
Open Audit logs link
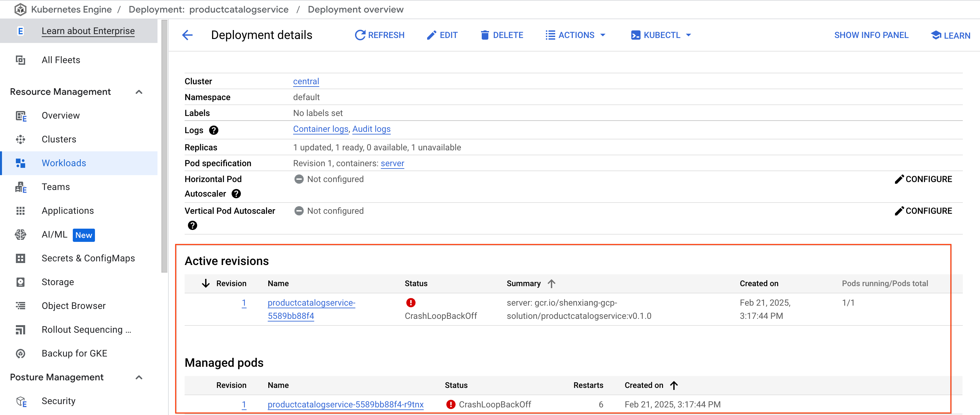(x=371, y=129)
